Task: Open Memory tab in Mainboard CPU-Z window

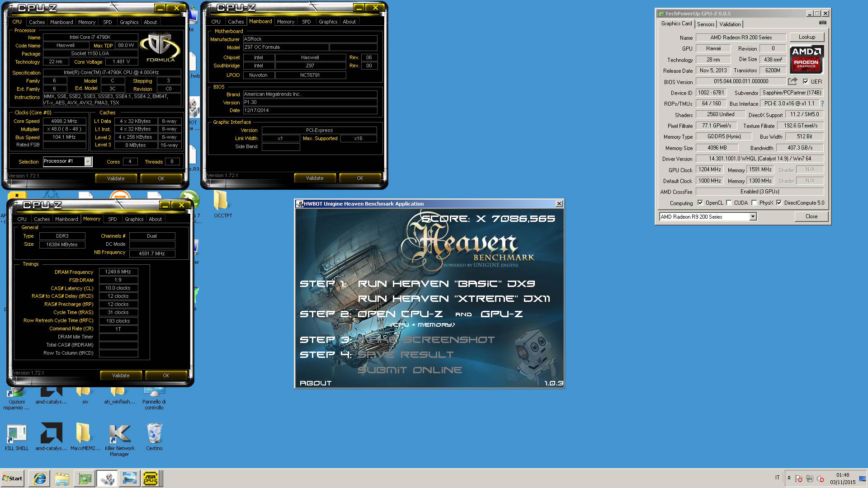Action: pyautogui.click(x=286, y=22)
